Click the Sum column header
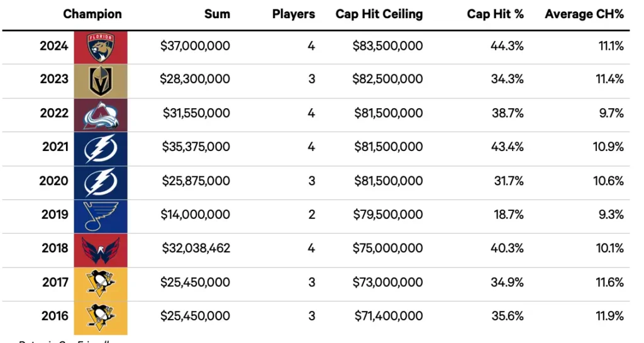This screenshot has width=644, height=343. 217,14
